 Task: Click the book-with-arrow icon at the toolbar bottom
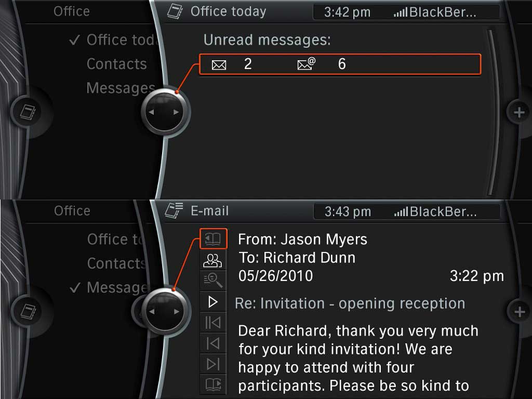213,385
